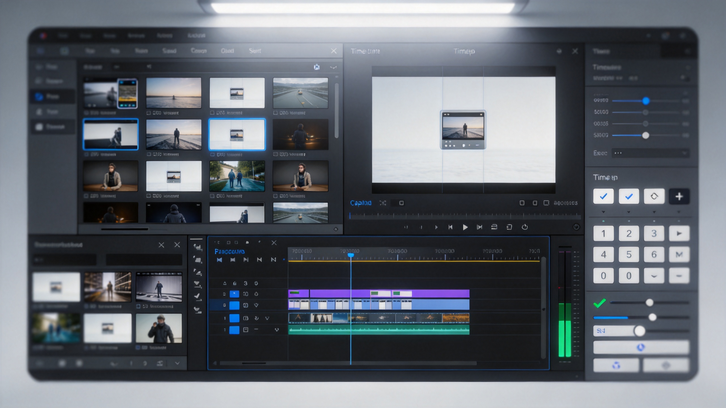
Task: Expand the chevron beside media browser gear icon
Action: coord(333,67)
